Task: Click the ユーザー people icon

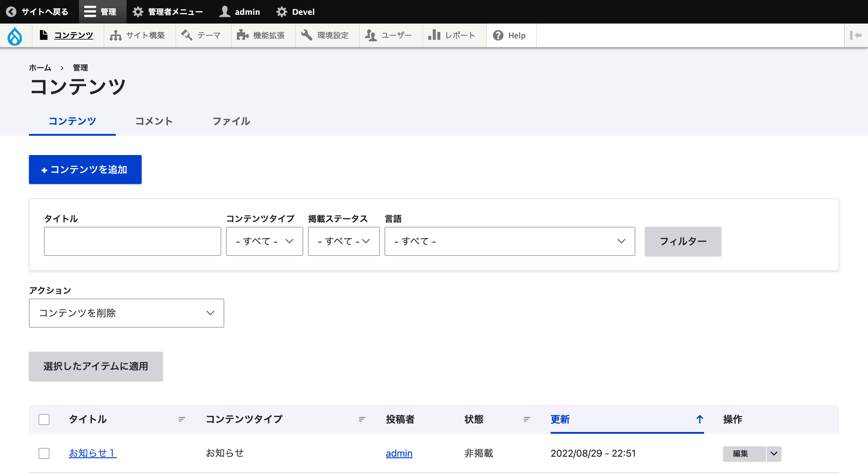Action: click(371, 35)
